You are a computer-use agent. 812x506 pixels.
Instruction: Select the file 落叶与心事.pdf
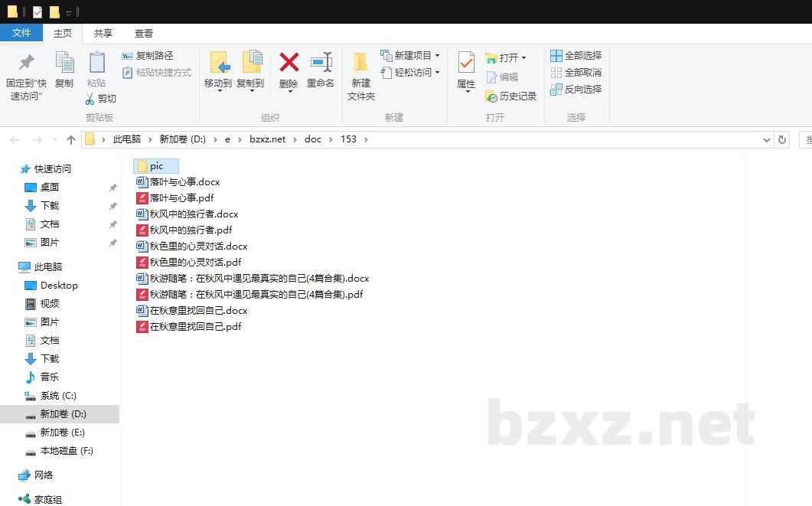pos(181,198)
